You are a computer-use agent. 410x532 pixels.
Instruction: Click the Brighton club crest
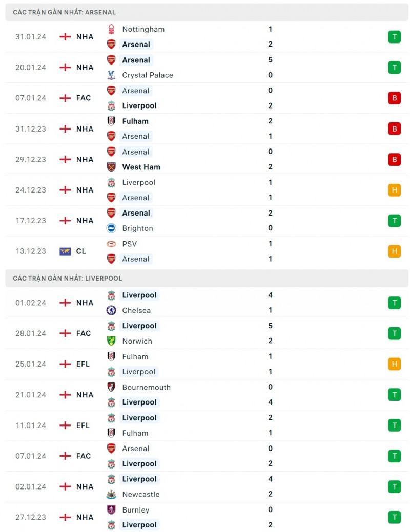click(111, 228)
